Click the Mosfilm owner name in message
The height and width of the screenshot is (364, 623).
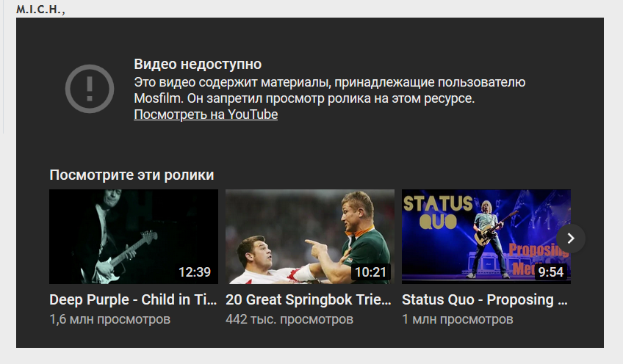click(158, 98)
